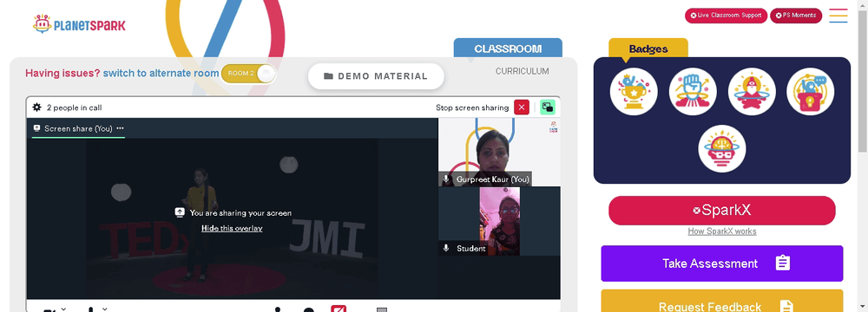
Task: Select Gurpreet Kaur video tile
Action: click(x=499, y=153)
